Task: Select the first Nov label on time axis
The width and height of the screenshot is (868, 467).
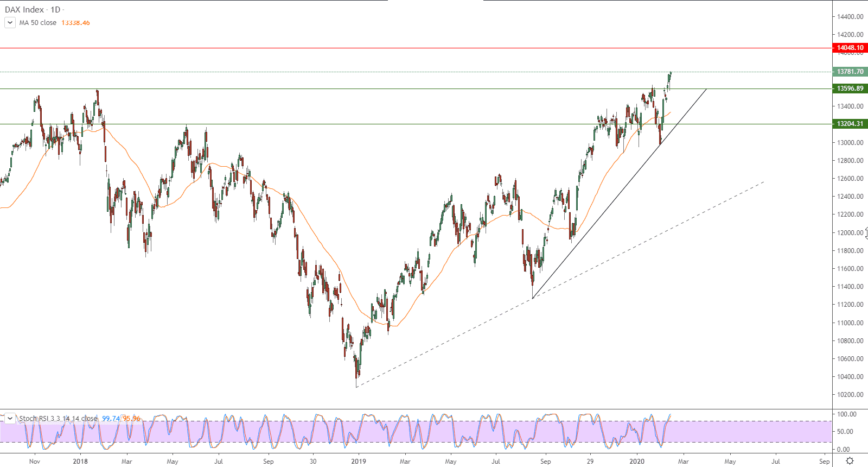Action: (x=35, y=462)
